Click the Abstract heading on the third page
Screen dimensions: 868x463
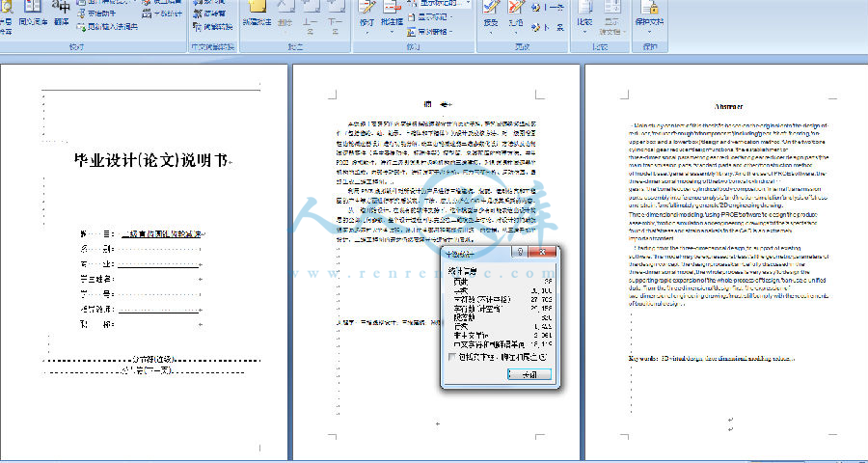pyautogui.click(x=728, y=106)
